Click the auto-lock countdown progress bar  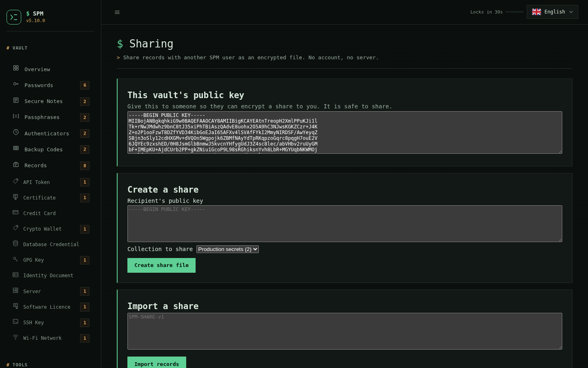tap(514, 12)
